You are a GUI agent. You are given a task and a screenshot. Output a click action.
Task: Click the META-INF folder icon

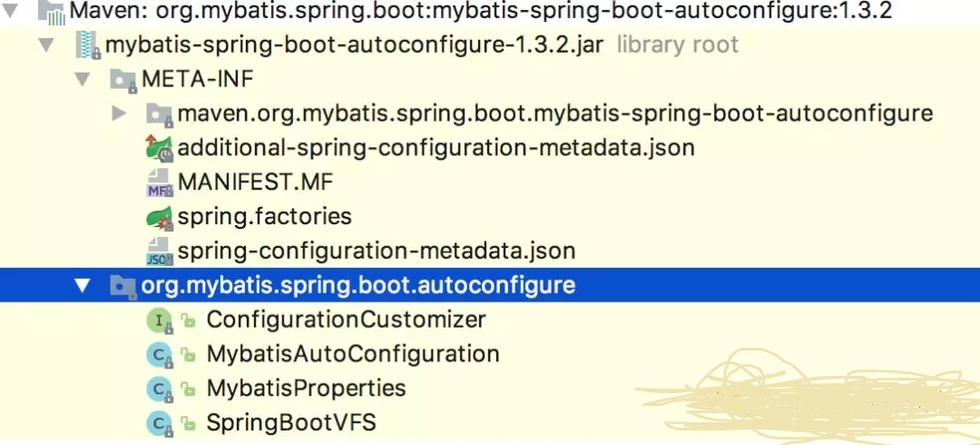point(123,79)
